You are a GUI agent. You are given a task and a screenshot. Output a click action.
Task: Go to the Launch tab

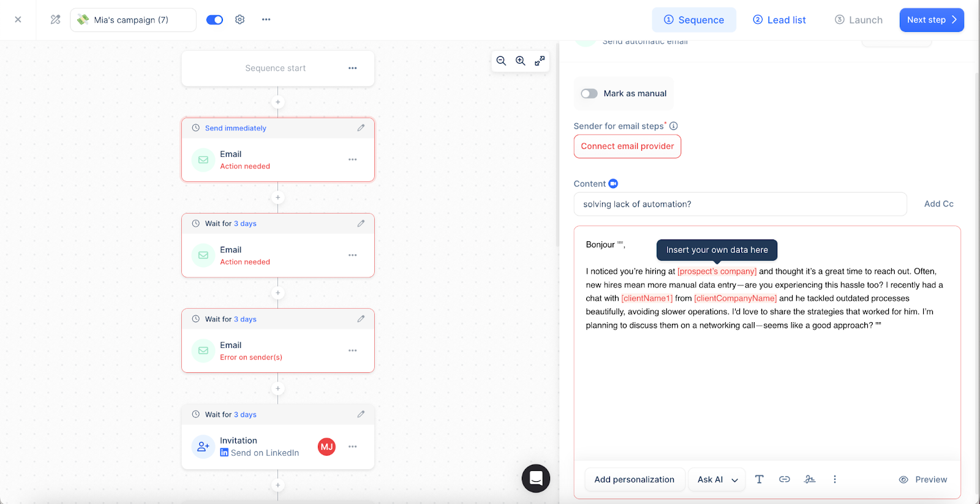pos(858,20)
